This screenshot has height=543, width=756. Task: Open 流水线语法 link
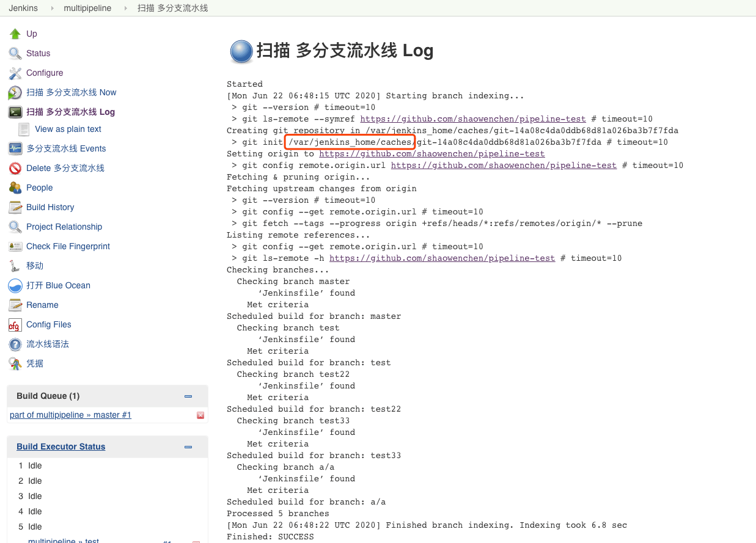pos(48,344)
